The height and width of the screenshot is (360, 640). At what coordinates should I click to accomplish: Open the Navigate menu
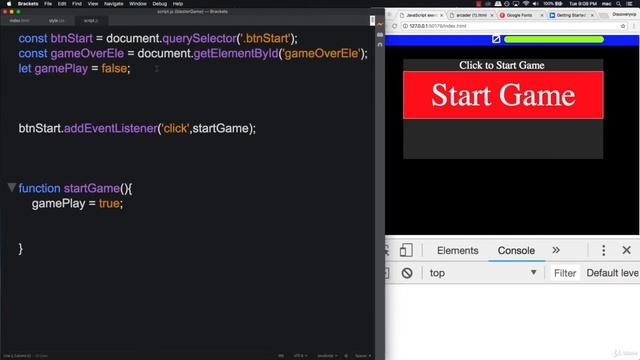pyautogui.click(x=113, y=4)
